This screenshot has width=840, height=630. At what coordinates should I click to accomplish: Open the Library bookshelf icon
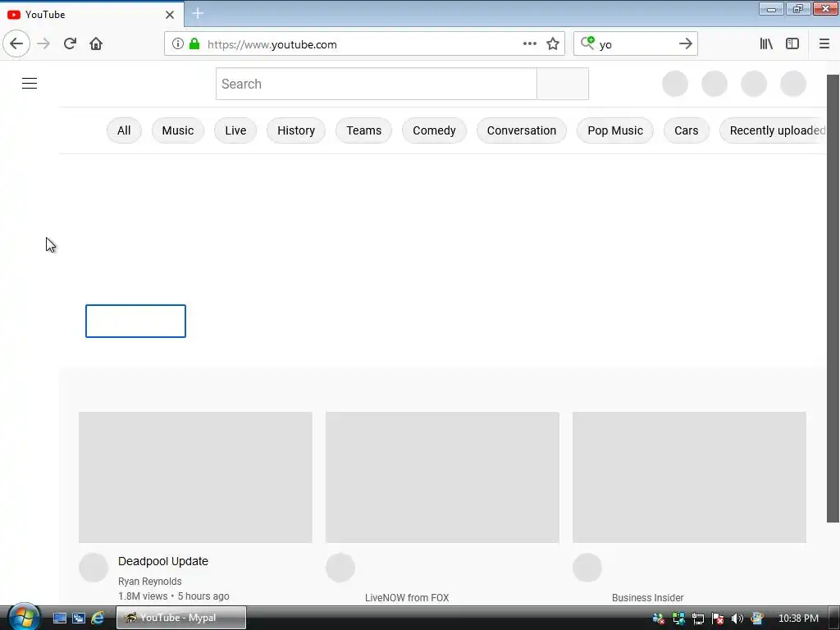766,44
